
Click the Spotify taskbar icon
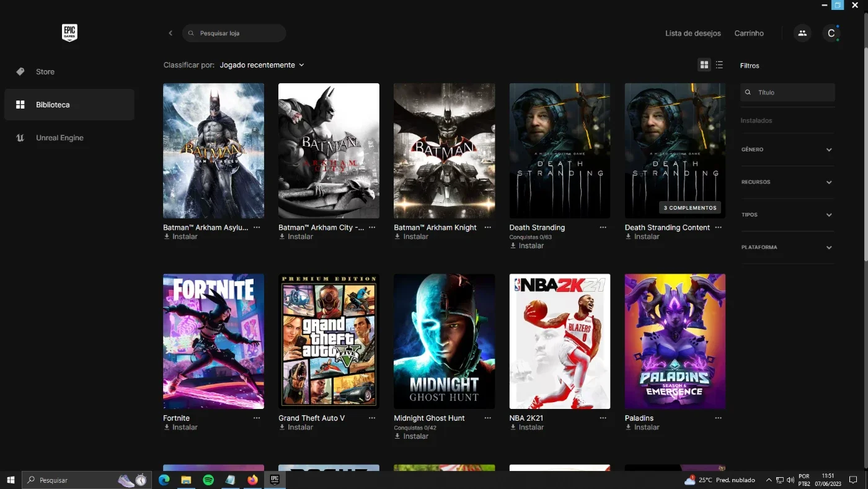[208, 480]
